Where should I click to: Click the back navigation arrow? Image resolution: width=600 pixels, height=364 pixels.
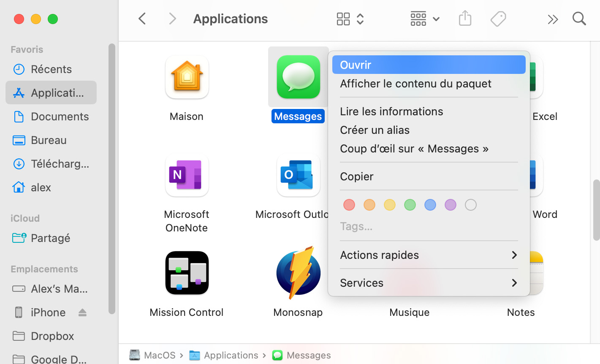(142, 19)
